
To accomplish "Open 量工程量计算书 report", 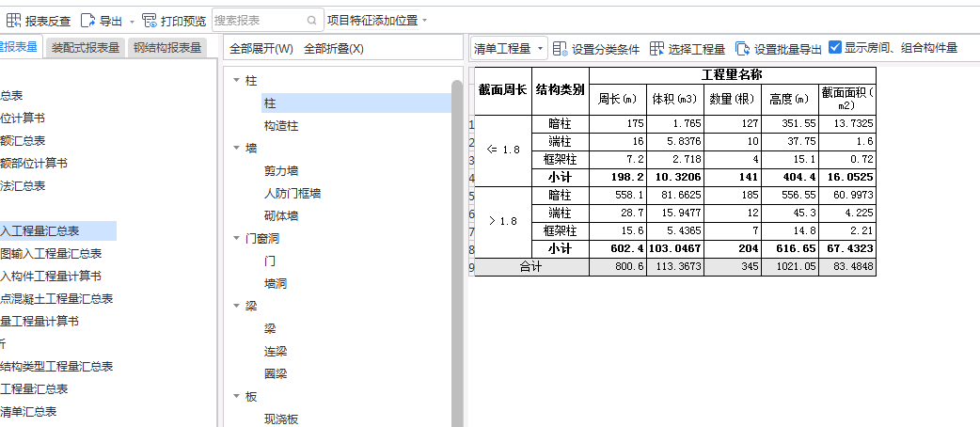I will (40, 321).
